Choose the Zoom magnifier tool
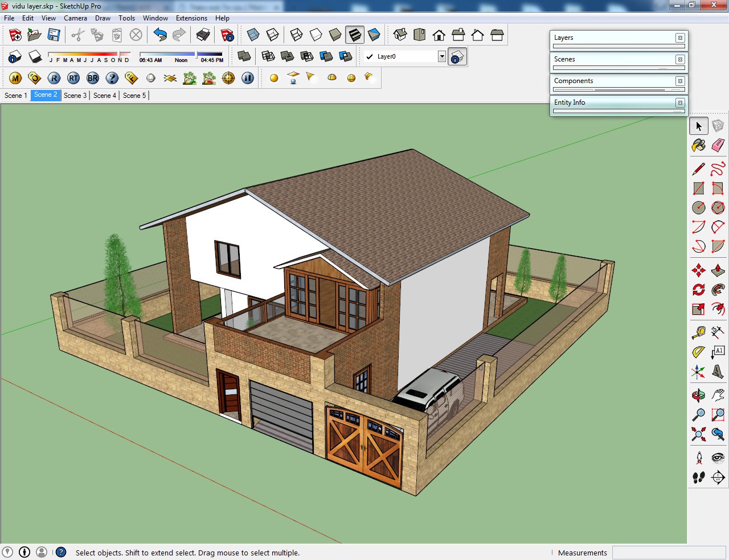The height and width of the screenshot is (560, 729). pyautogui.click(x=699, y=415)
